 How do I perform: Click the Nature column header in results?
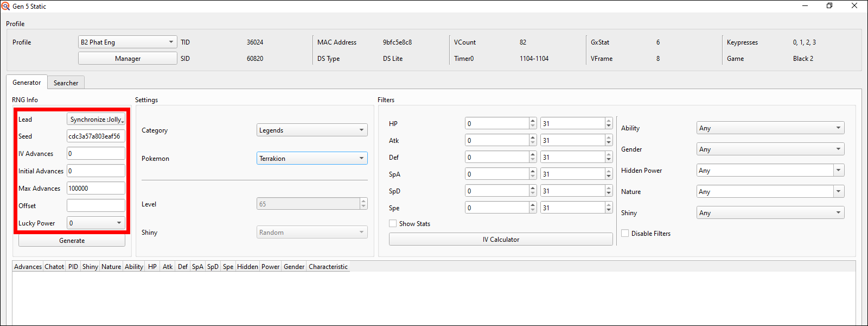[x=111, y=266]
